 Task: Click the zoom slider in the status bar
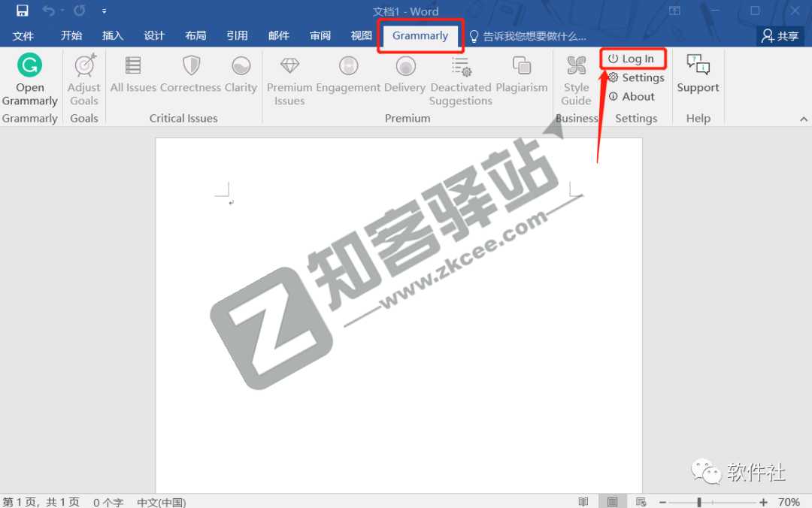[x=699, y=502]
